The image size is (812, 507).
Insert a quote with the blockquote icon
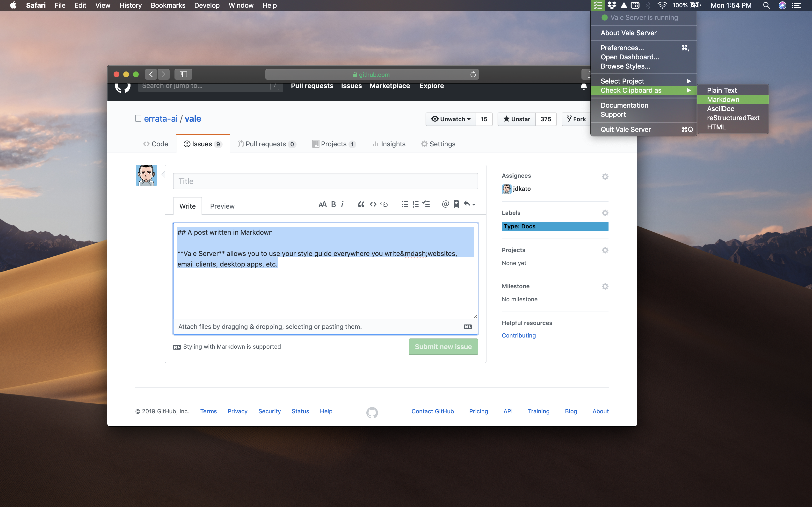point(361,204)
